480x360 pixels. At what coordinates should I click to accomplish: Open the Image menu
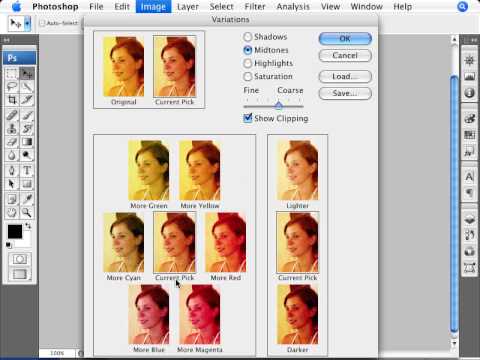click(x=153, y=6)
